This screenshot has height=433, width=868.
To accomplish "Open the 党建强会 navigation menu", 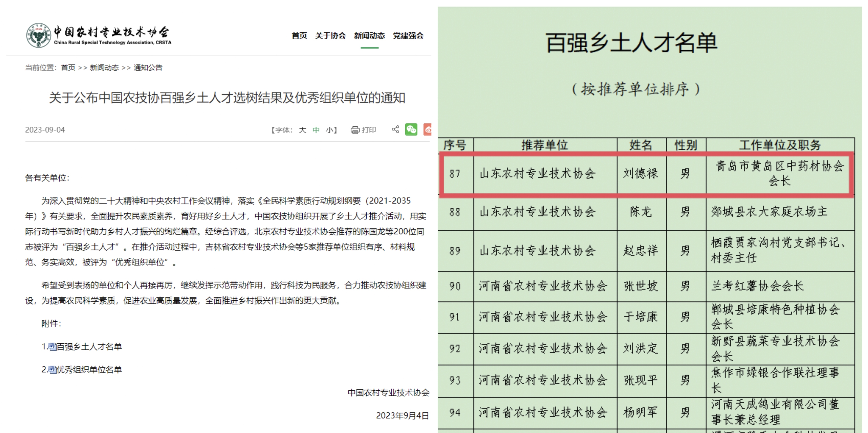I will [408, 36].
